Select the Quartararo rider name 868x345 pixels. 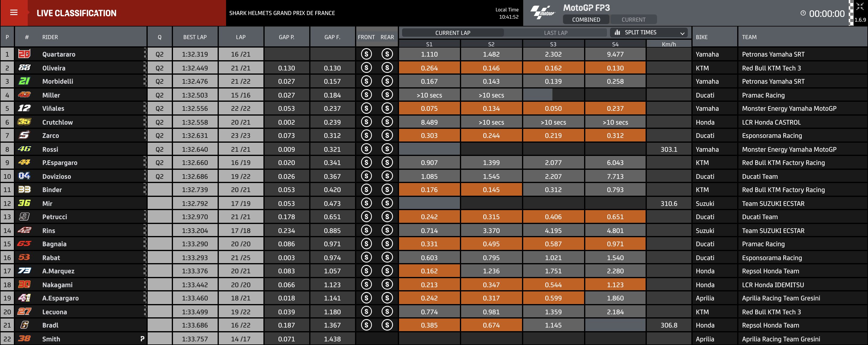[x=59, y=54]
